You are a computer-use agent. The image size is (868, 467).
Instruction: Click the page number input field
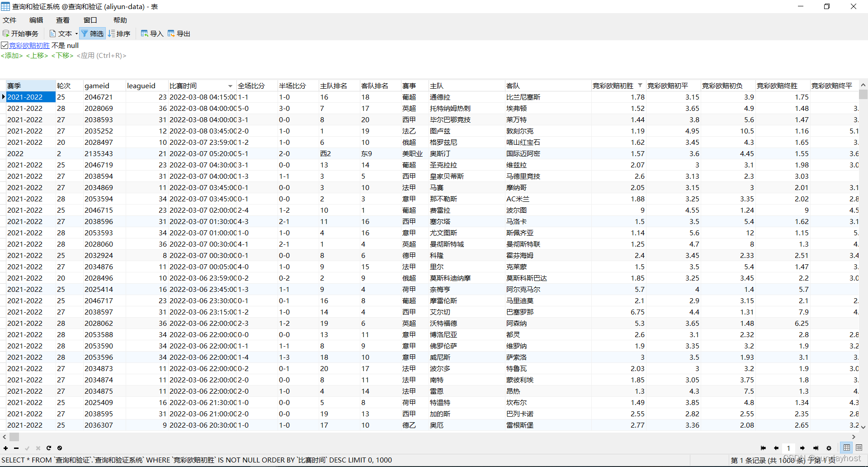[789, 448]
